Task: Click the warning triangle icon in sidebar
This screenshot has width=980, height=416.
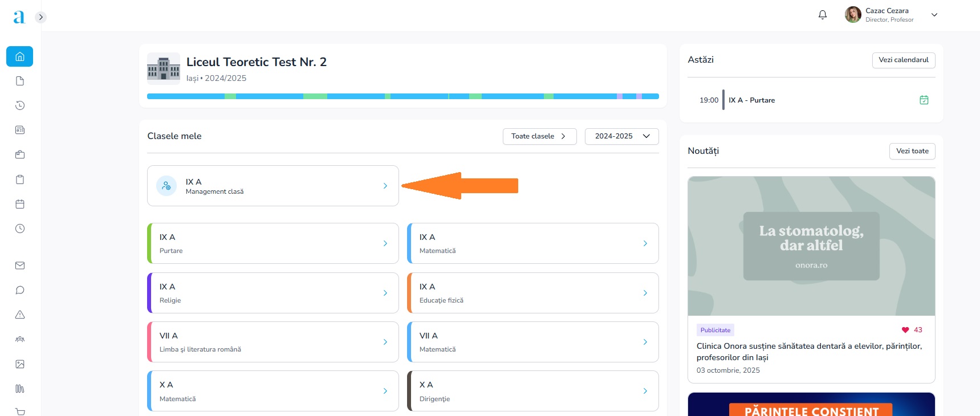Action: point(20,315)
